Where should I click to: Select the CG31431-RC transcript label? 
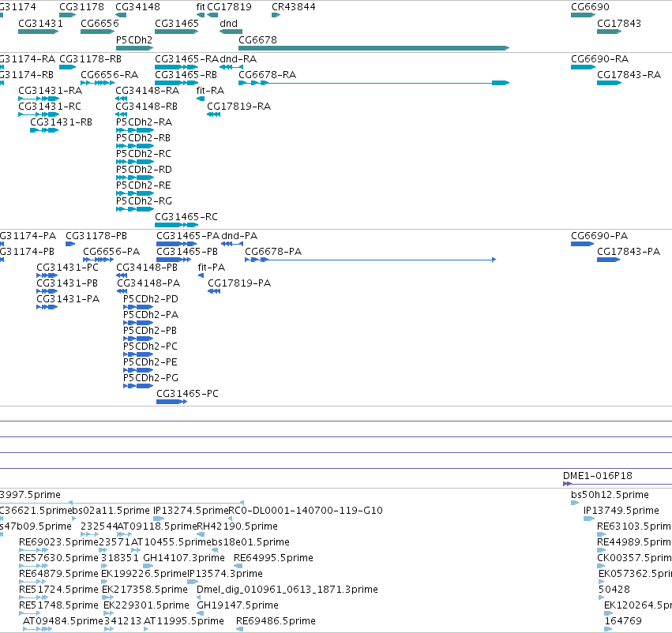click(x=50, y=107)
